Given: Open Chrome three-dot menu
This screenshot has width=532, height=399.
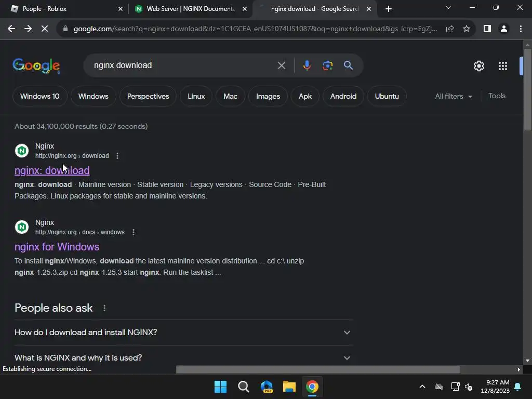Looking at the screenshot, I should [x=521, y=29].
